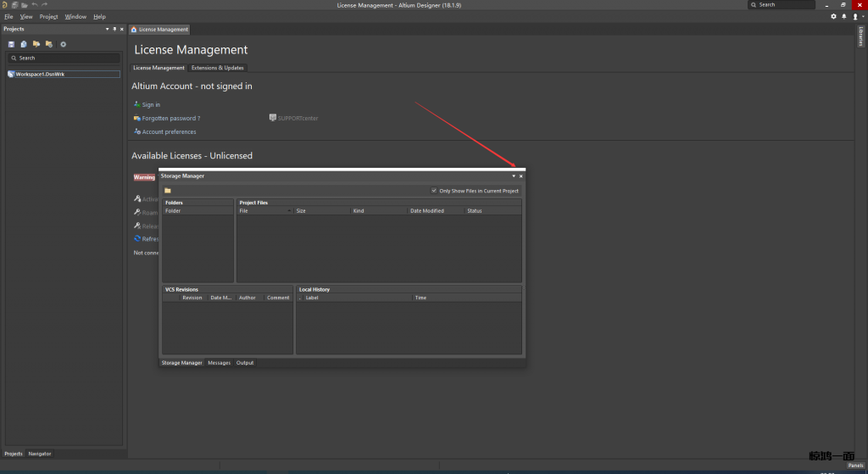868x474 pixels.
Task: Click the Projects panel search field
Action: click(x=64, y=59)
